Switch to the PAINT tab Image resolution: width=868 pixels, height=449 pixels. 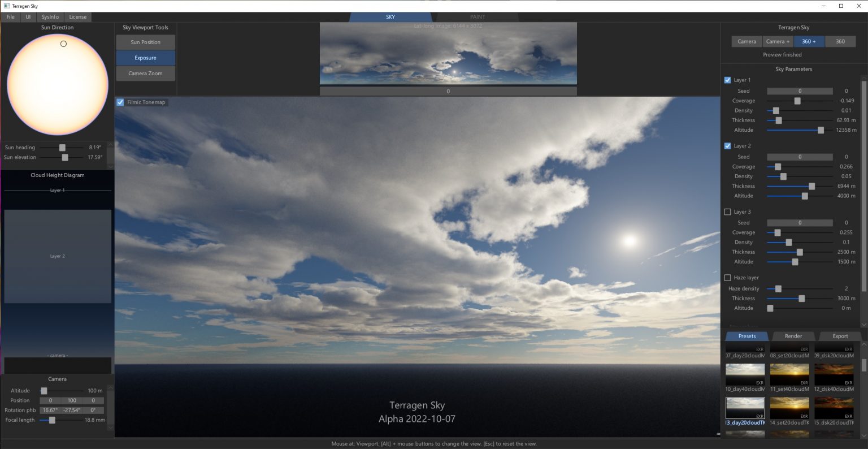tap(476, 16)
